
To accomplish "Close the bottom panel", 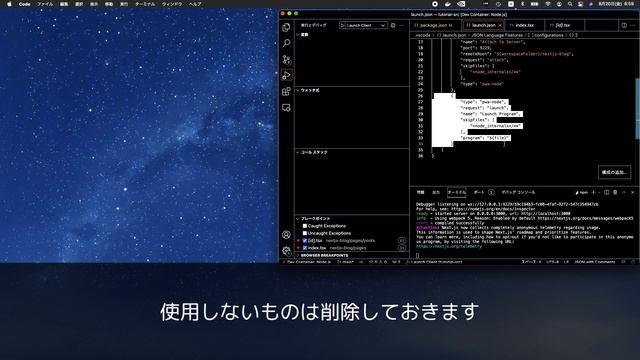I will click(x=633, y=192).
